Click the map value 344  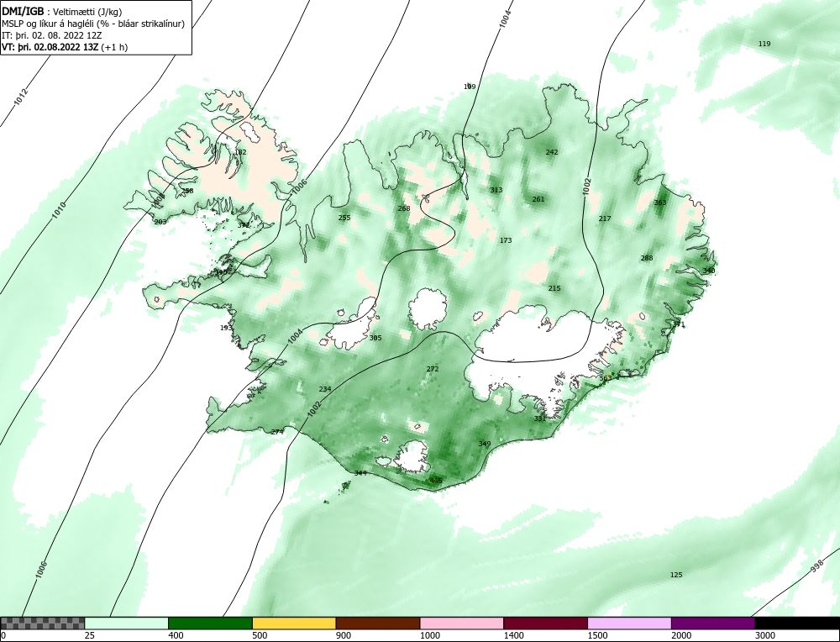coord(360,473)
